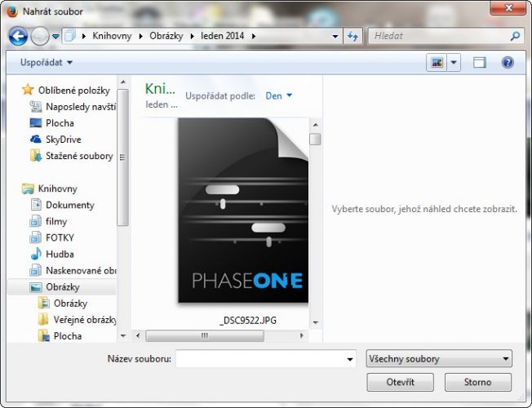Click the navigation pane scrollbar thumb
The image size is (532, 408).
pos(122,157)
